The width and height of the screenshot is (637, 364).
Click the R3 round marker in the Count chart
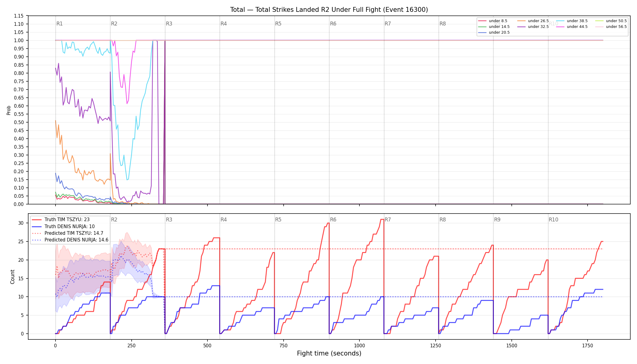(x=169, y=220)
